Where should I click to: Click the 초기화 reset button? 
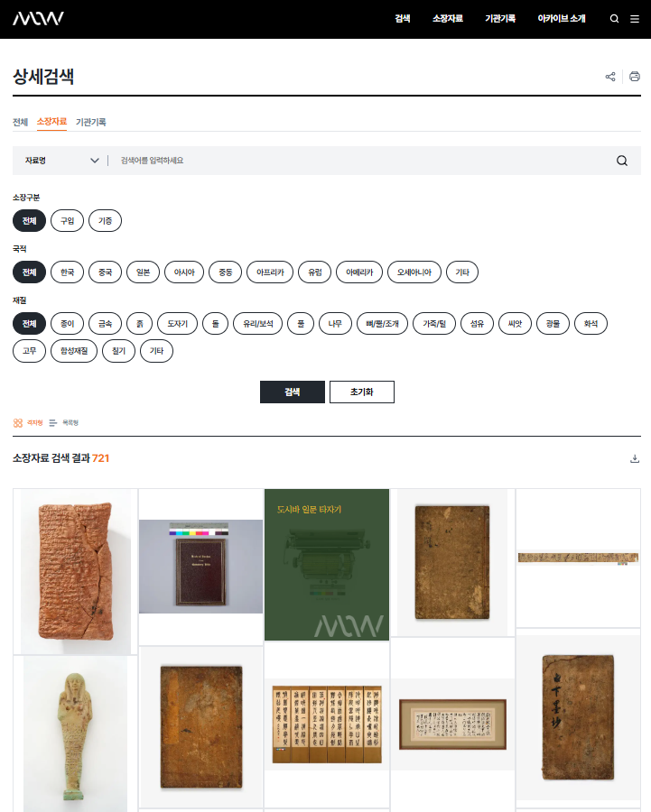coord(361,392)
